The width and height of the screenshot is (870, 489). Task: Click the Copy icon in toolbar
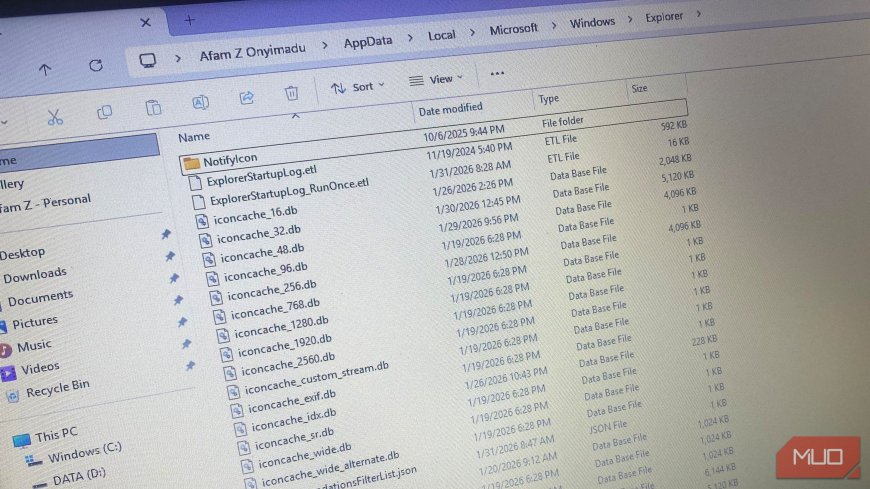(x=104, y=112)
